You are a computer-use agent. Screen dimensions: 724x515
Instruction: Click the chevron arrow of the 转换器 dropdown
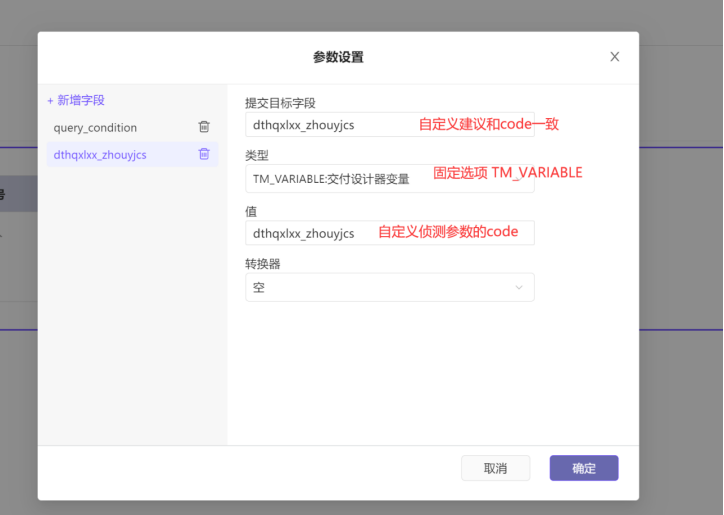point(519,287)
